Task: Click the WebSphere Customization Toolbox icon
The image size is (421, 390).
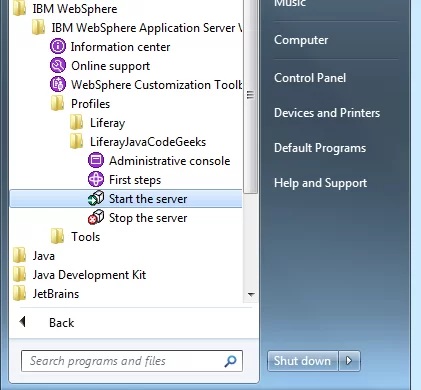Action: [x=58, y=84]
